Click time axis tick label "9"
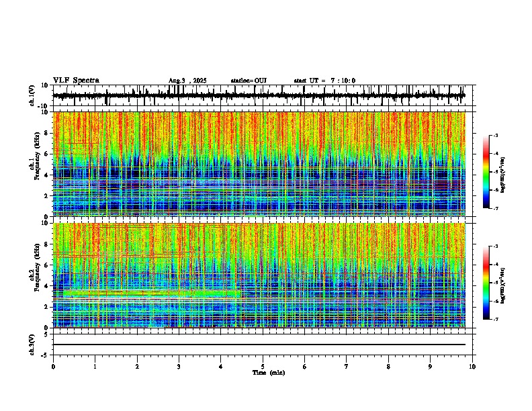Screen dimensions: 532x411 click(430, 367)
